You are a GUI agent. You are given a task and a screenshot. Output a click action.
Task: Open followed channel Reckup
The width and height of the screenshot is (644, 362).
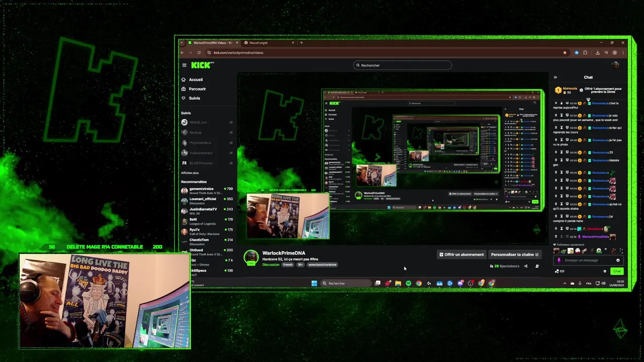[207, 132]
